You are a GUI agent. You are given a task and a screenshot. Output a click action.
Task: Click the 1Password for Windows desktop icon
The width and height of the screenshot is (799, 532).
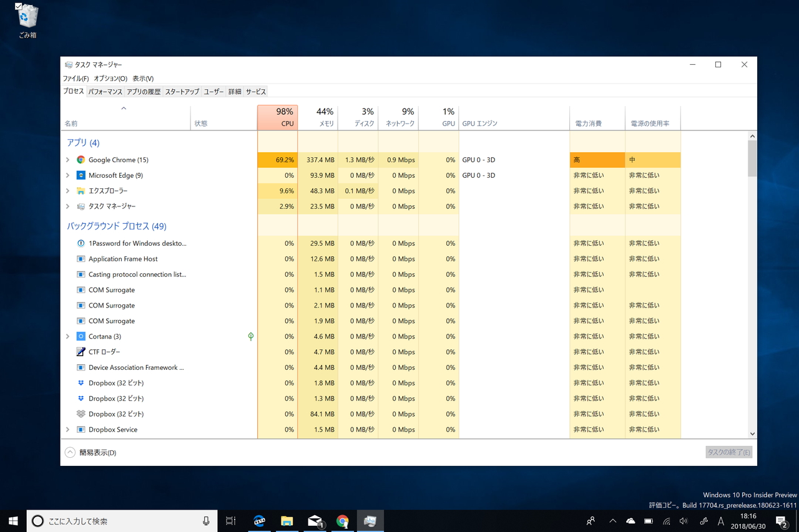coord(81,243)
